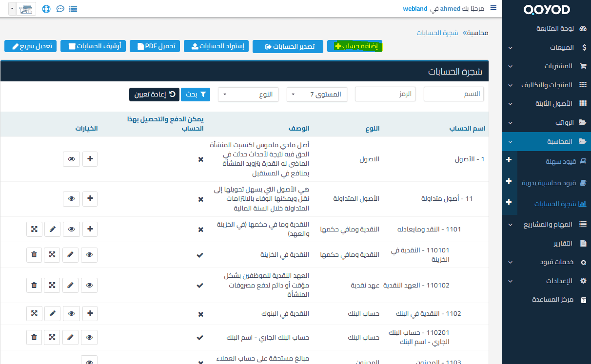Open the list icon next to chat
This screenshot has width=591, height=364.
click(x=72, y=8)
